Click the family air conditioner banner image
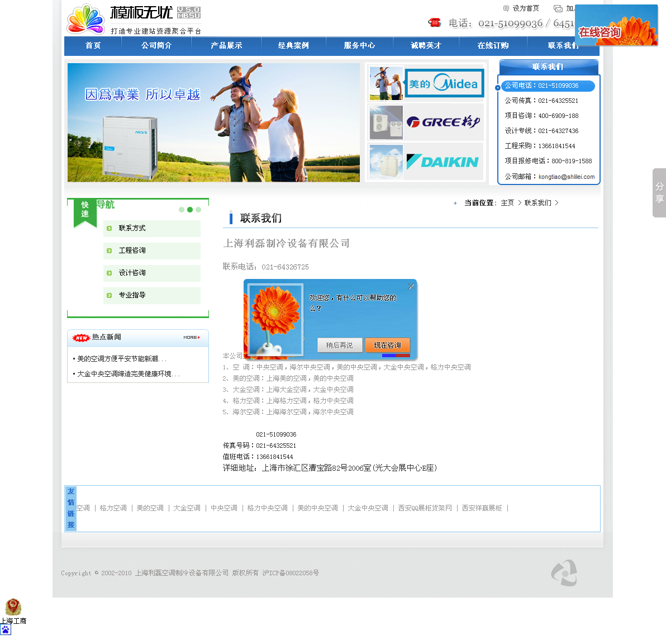This screenshot has height=644, width=666. [x=213, y=122]
